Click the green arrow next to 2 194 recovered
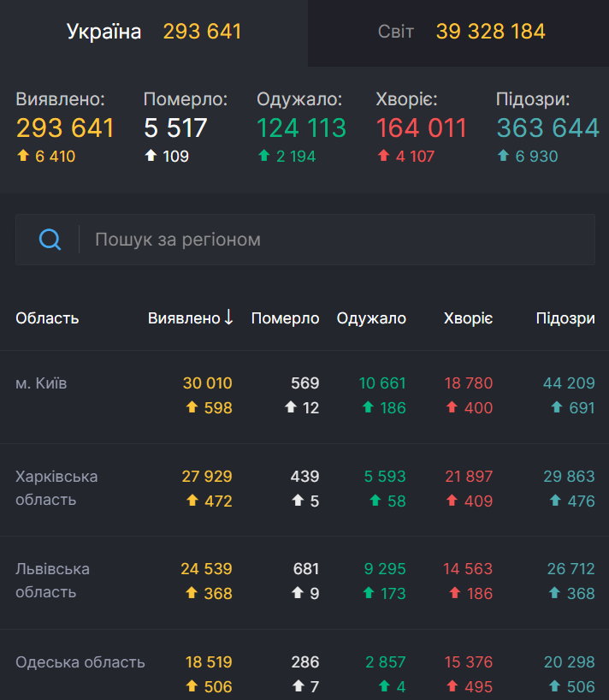 click(264, 157)
